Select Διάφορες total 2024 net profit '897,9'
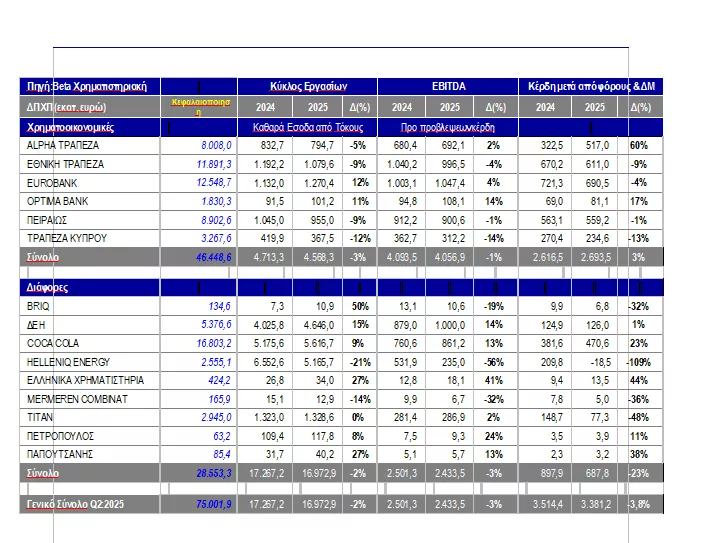The width and height of the screenshot is (703, 543). pyautogui.click(x=551, y=473)
